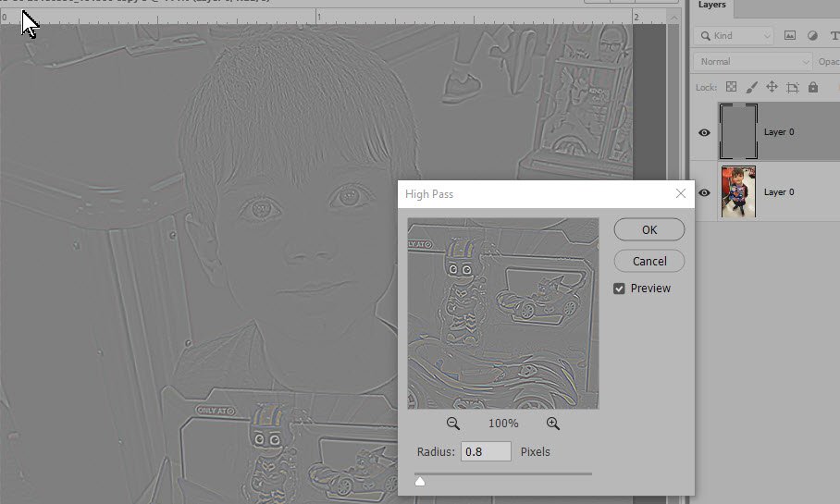The height and width of the screenshot is (504, 840).
Task: Filter layers by pixel layers icon
Action: coord(790,35)
